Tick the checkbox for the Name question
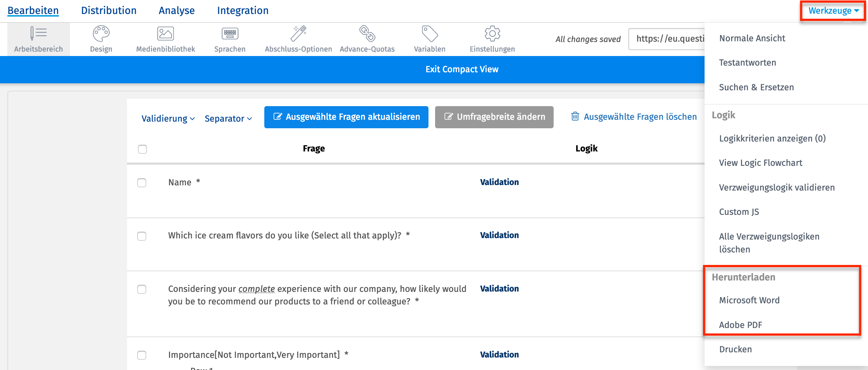868x370 pixels. tap(142, 183)
